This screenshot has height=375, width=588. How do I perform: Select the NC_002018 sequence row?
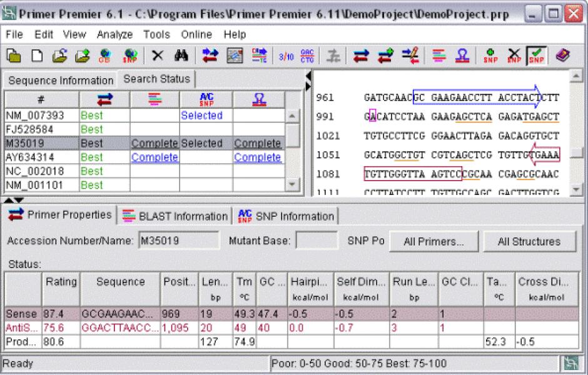click(x=144, y=171)
